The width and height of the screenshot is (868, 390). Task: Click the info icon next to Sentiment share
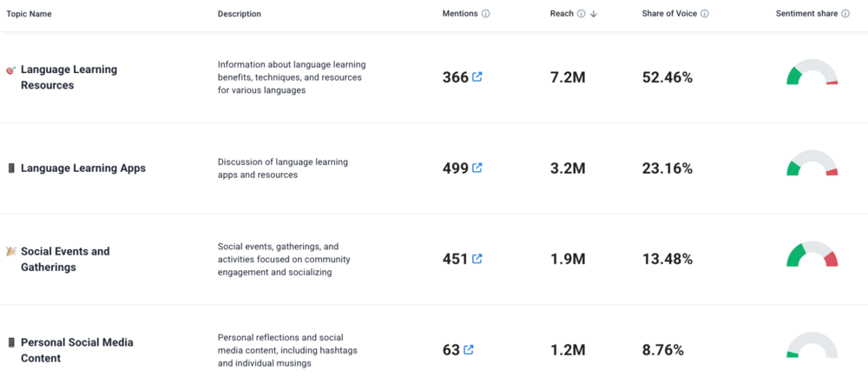coord(845,14)
